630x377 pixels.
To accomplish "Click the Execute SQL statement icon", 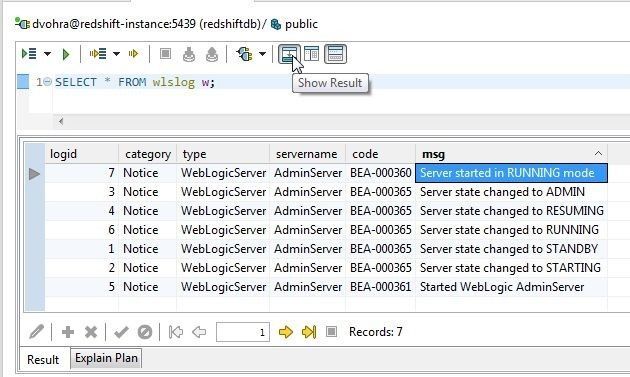I will [x=29, y=53].
